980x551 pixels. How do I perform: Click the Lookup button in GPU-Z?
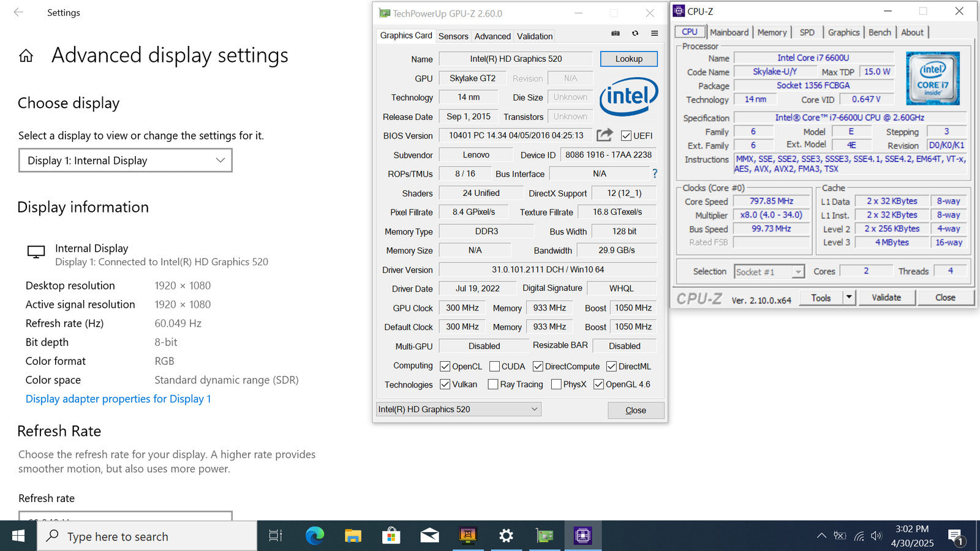click(628, 59)
